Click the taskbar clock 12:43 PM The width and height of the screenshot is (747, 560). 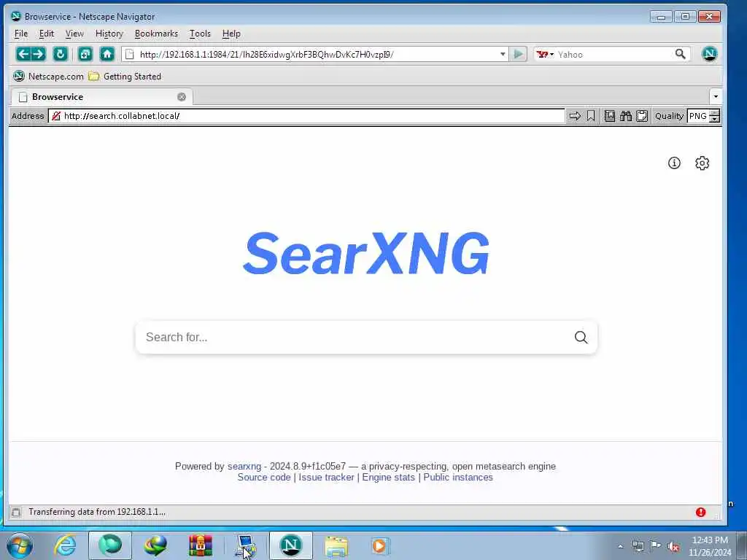coord(710,540)
